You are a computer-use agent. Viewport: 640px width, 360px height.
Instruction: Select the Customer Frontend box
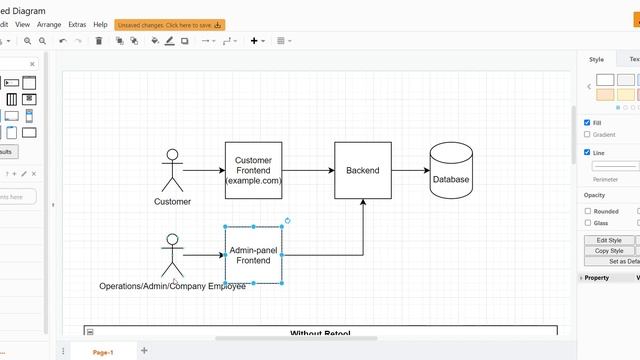(253, 170)
